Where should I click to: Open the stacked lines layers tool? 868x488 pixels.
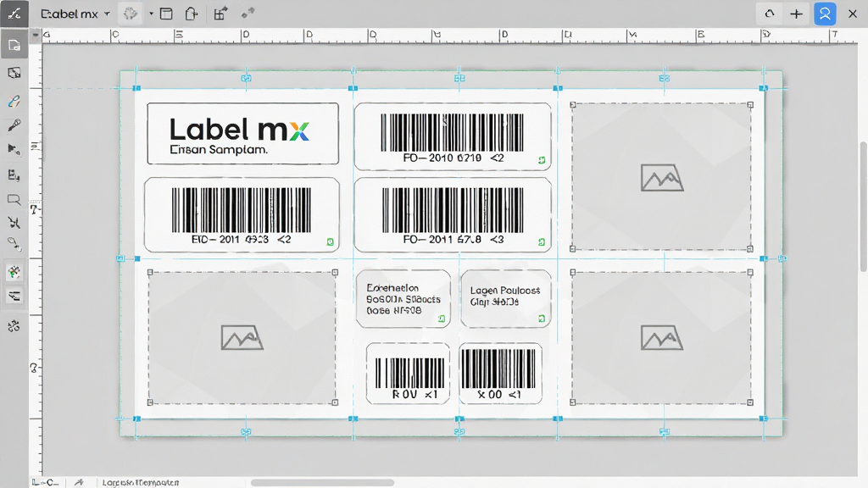14,296
